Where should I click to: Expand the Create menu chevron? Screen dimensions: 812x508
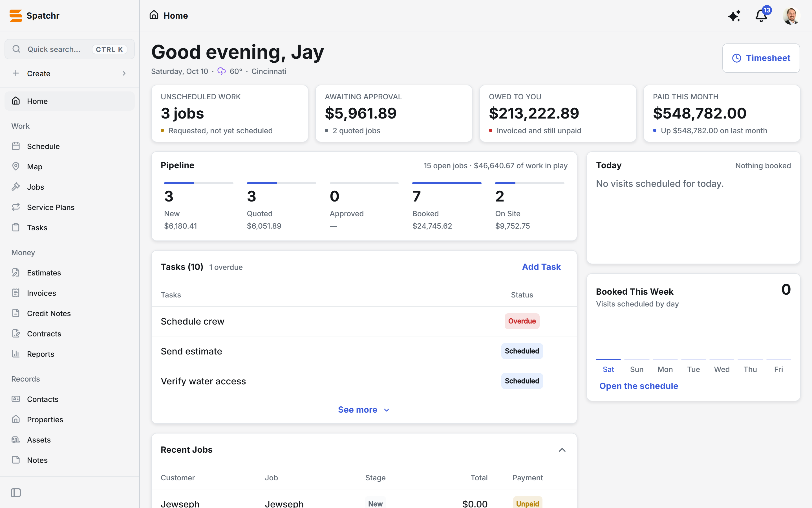click(x=124, y=74)
